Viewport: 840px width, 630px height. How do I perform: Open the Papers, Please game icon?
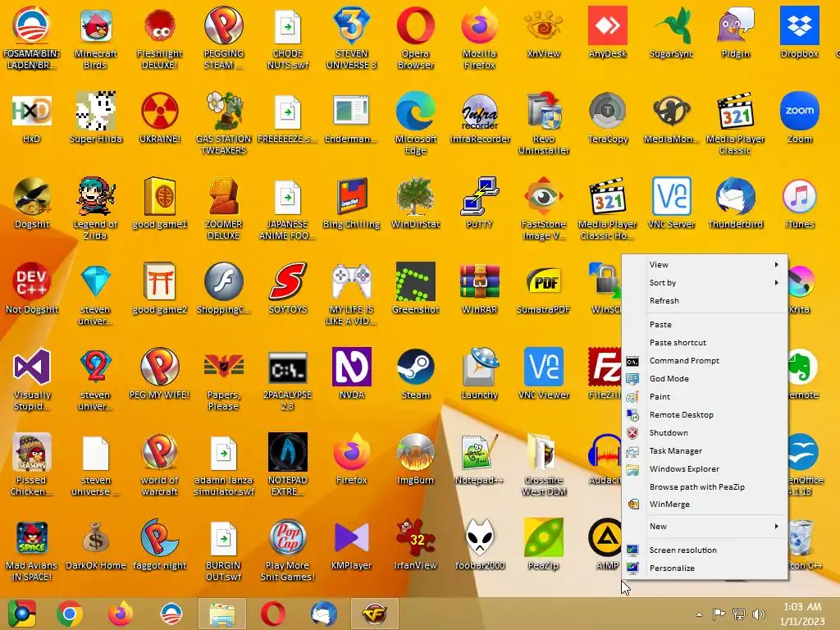[x=223, y=379]
